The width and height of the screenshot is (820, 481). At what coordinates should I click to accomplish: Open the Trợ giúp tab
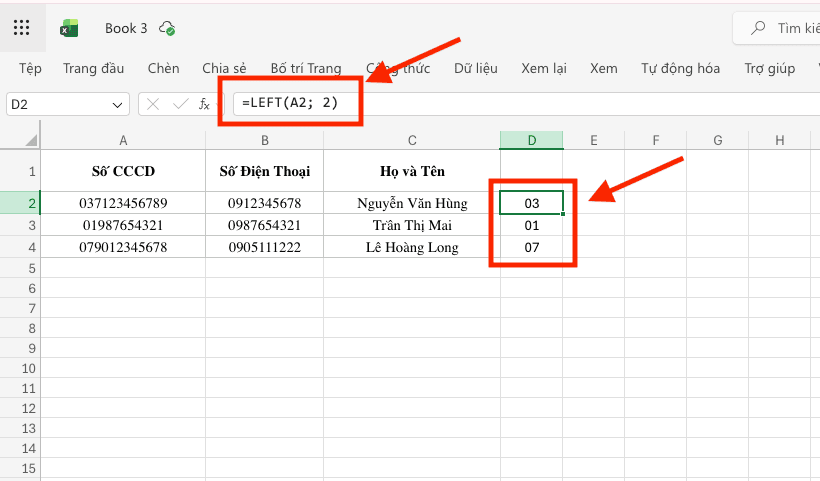point(770,68)
